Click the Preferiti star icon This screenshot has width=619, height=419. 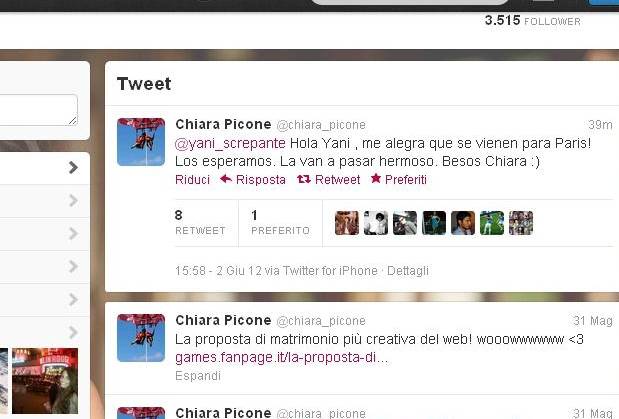pyautogui.click(x=376, y=178)
